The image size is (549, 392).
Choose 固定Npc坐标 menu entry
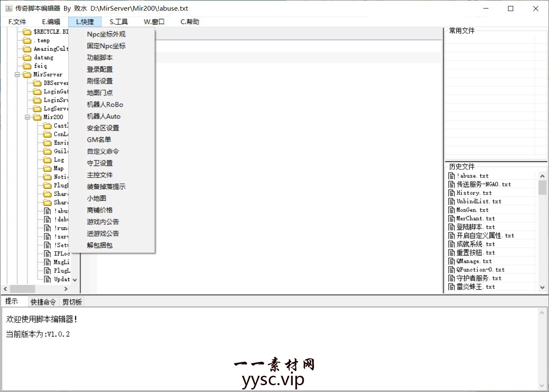(106, 46)
